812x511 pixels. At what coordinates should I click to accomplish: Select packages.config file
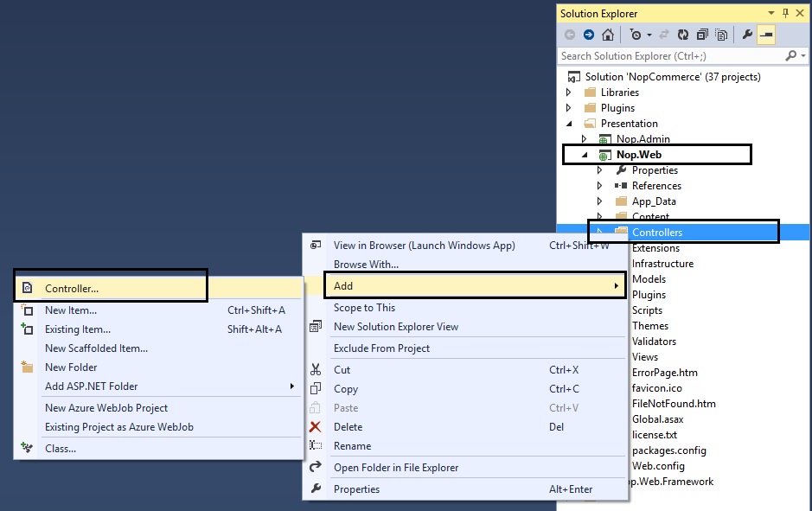coord(668,450)
